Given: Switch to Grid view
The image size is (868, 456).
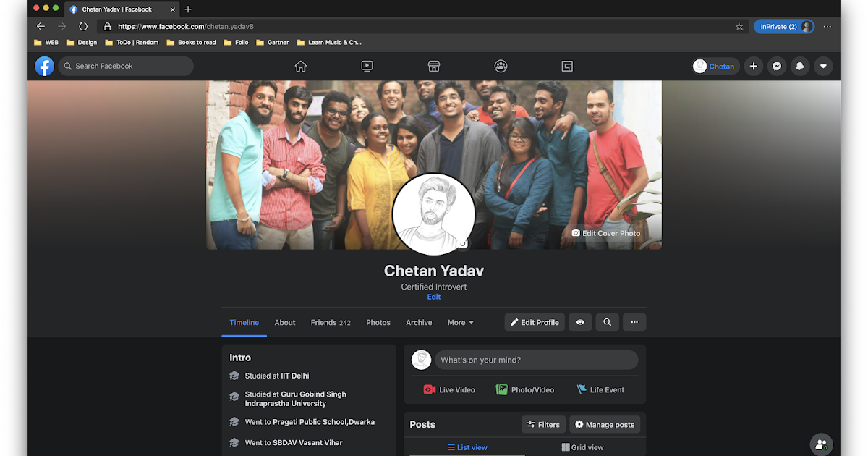Looking at the screenshot, I should [x=582, y=447].
